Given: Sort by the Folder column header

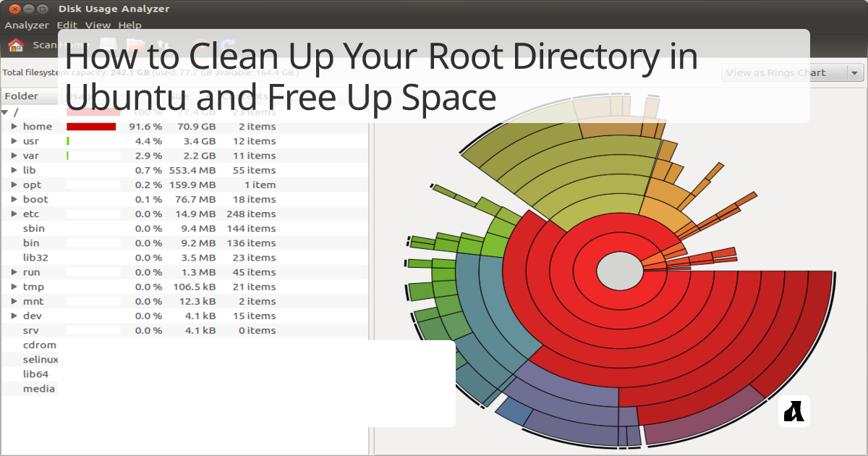Looking at the screenshot, I should coord(23,96).
